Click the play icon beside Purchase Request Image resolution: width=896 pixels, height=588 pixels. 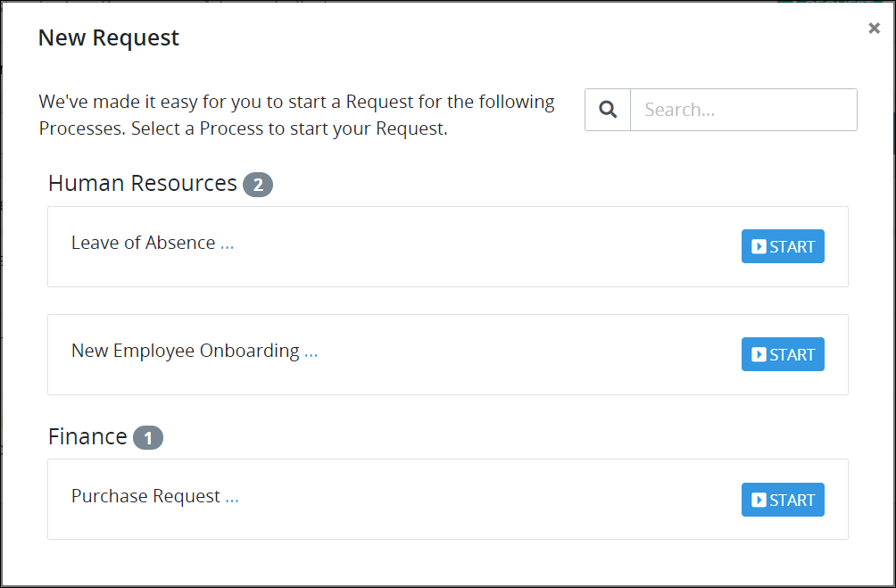[759, 500]
